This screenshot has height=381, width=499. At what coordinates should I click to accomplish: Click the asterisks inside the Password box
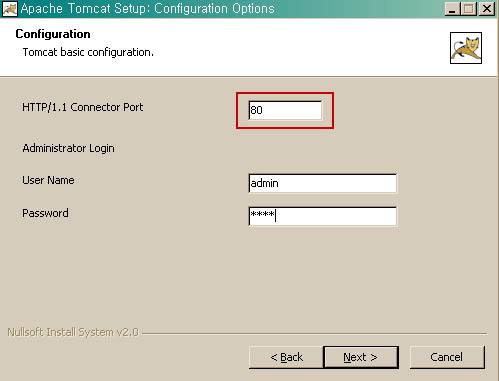[x=262, y=214]
